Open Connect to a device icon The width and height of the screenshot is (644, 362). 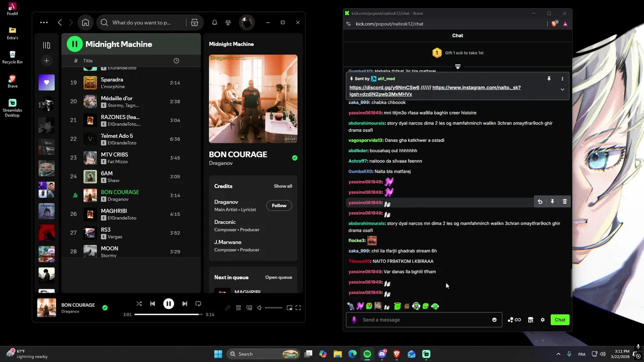(x=249, y=308)
